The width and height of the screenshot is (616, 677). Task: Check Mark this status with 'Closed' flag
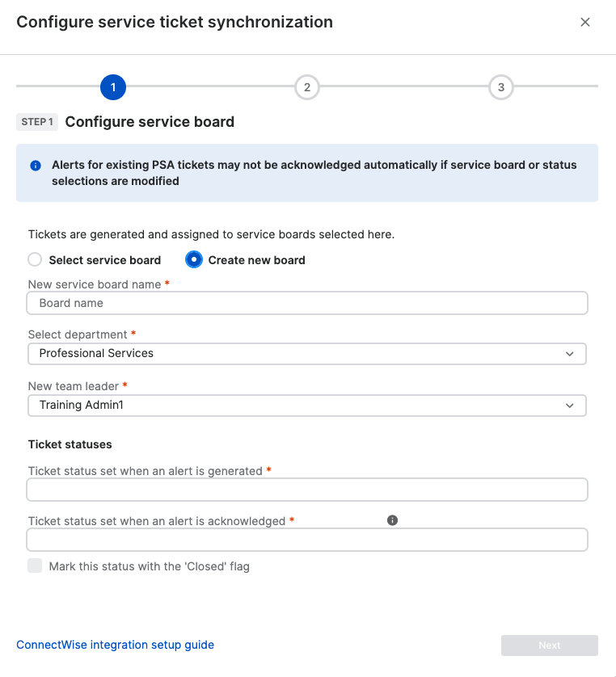[x=35, y=566]
